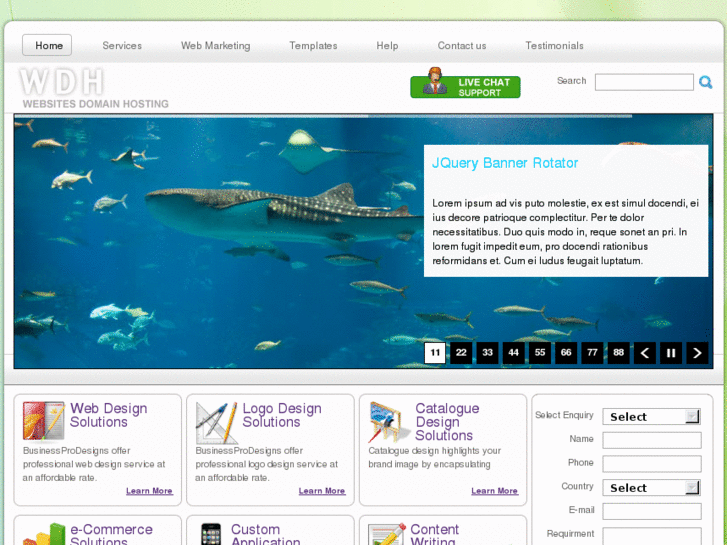Click the e-Commerce Solutions heading
The height and width of the screenshot is (545, 727).
point(111,534)
